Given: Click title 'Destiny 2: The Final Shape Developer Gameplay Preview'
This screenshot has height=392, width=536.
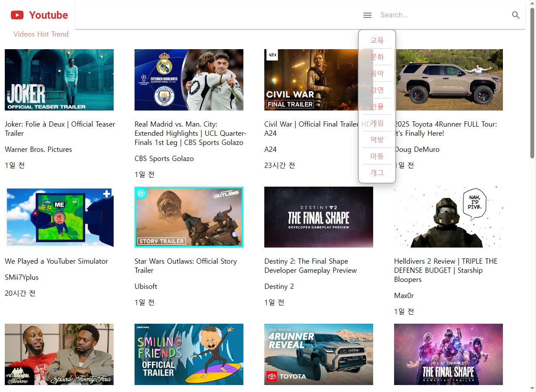Looking at the screenshot, I should pos(310,266).
